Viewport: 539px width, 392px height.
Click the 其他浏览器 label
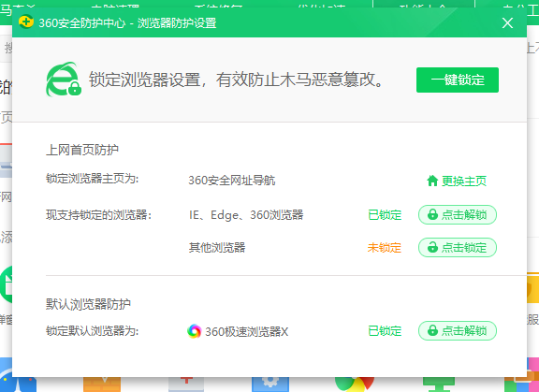pyautogui.click(x=217, y=248)
